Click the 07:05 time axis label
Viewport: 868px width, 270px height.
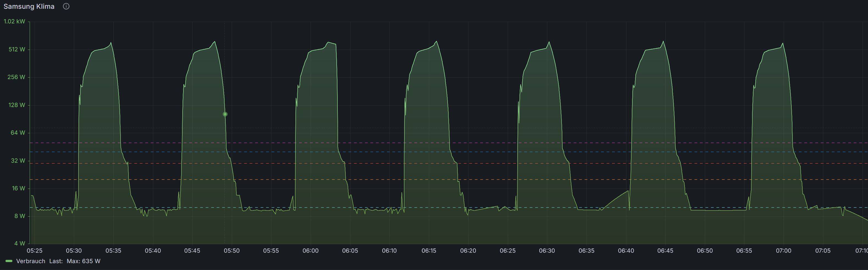point(823,251)
